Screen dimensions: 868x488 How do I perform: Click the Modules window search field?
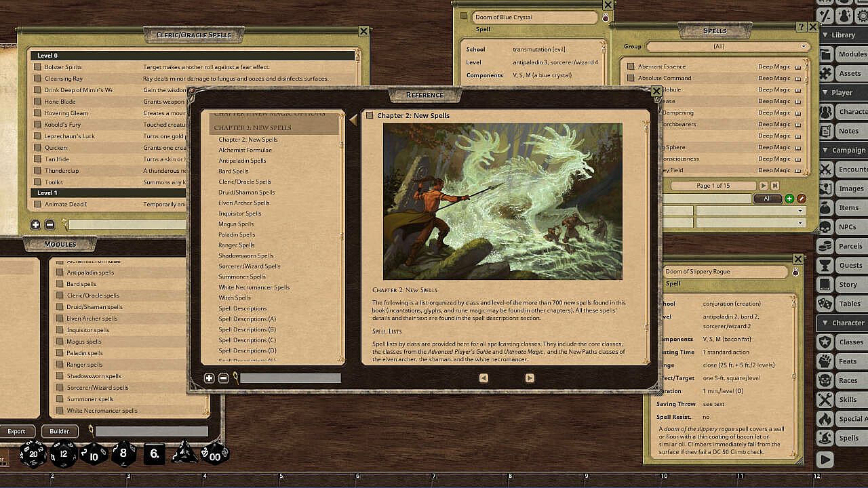pos(152,431)
